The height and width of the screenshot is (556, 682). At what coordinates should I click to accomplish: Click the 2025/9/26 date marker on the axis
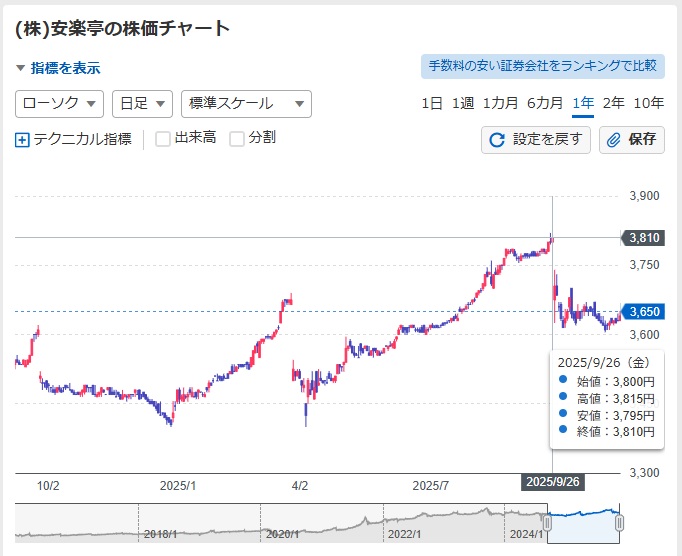click(x=553, y=482)
